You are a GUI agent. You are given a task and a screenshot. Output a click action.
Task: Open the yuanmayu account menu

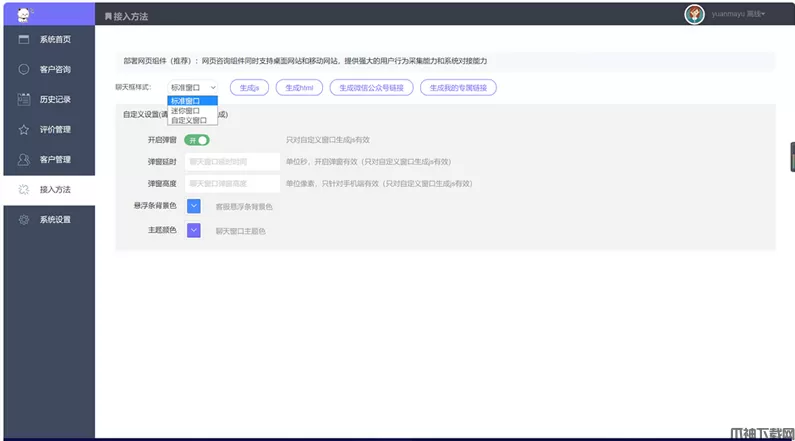click(x=738, y=14)
